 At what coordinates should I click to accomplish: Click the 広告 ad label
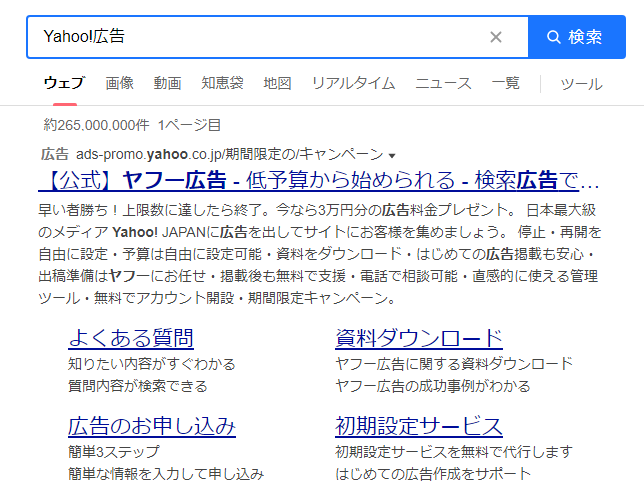coord(55,154)
